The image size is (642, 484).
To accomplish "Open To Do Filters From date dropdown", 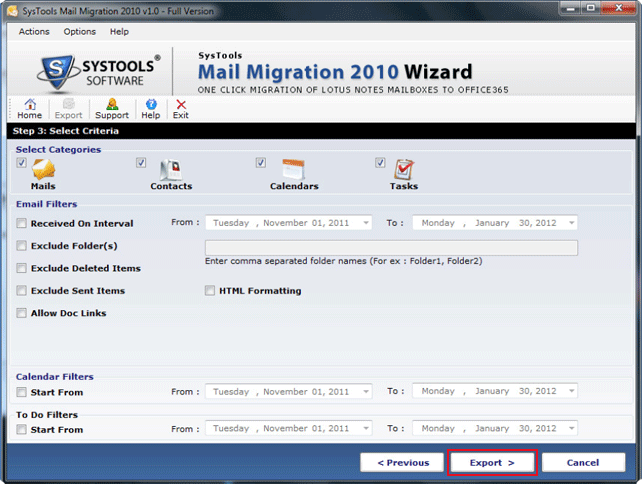I will (x=366, y=428).
